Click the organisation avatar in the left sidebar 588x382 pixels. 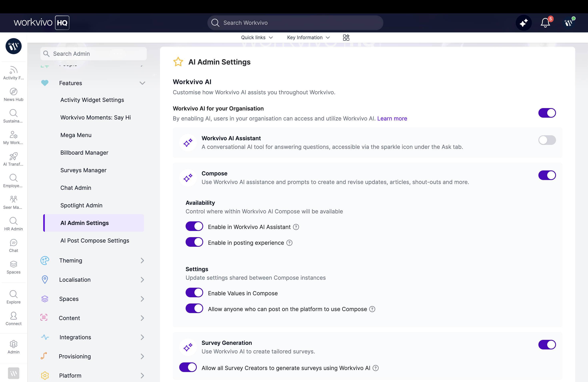click(x=14, y=46)
